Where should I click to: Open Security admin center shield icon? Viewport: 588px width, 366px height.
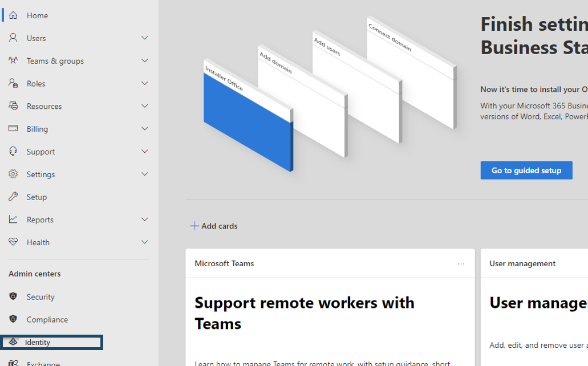pyautogui.click(x=13, y=296)
